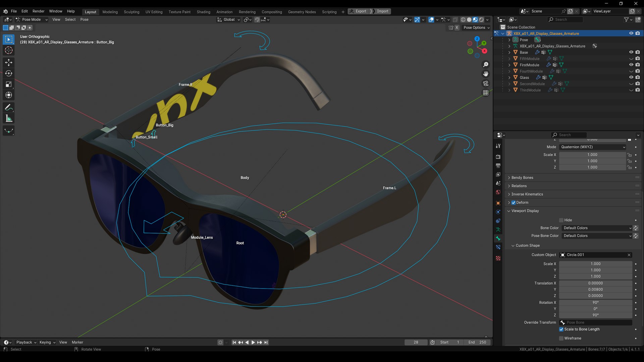644x362 pixels.
Task: Uncheck Scale to Bone Length
Action: coord(561,329)
